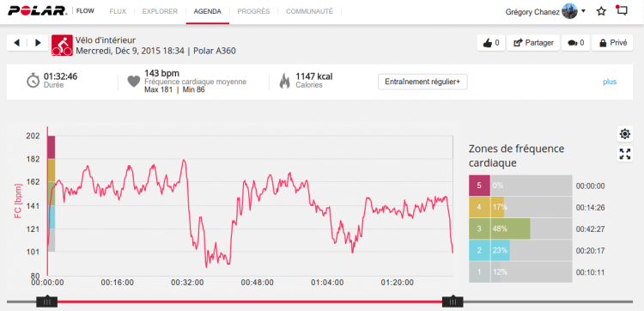This screenshot has width=644, height=311.
Task: Expand chart to fullscreen
Action: pyautogui.click(x=625, y=154)
